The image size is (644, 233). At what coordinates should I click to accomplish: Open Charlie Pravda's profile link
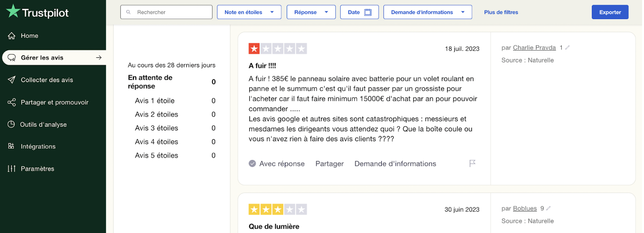[534, 48]
